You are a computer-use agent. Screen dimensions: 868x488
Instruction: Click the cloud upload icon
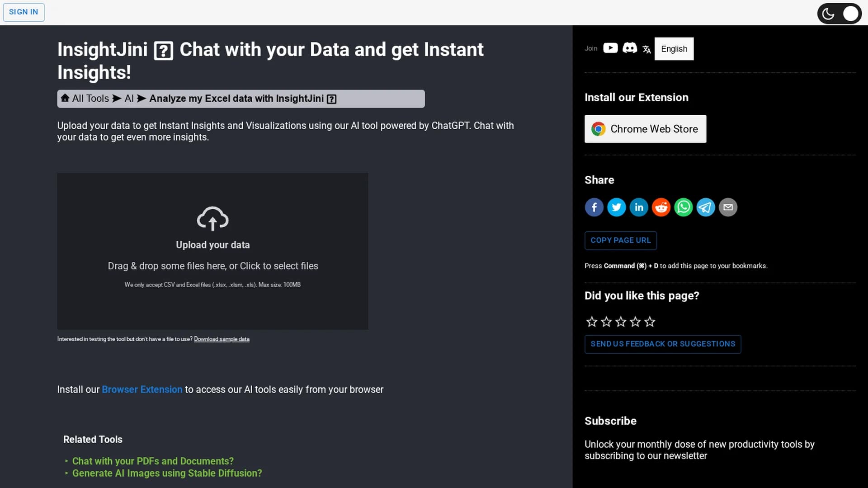pyautogui.click(x=212, y=219)
